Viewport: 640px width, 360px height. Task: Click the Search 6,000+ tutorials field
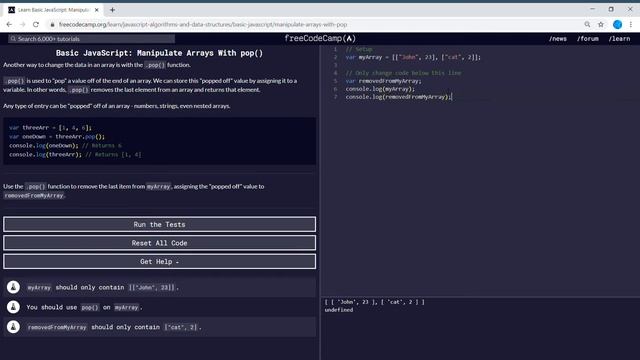[x=91, y=39]
